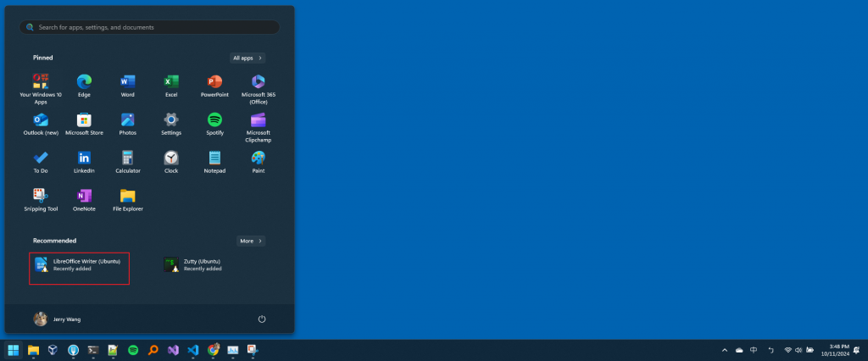Focus the Start menu search box

149,27
